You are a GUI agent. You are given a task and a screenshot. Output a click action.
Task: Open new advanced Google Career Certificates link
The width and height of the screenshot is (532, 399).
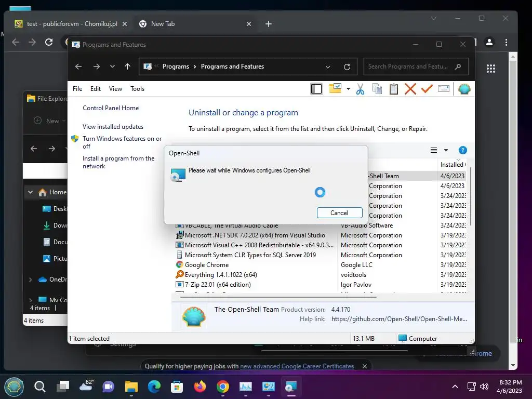point(297,366)
